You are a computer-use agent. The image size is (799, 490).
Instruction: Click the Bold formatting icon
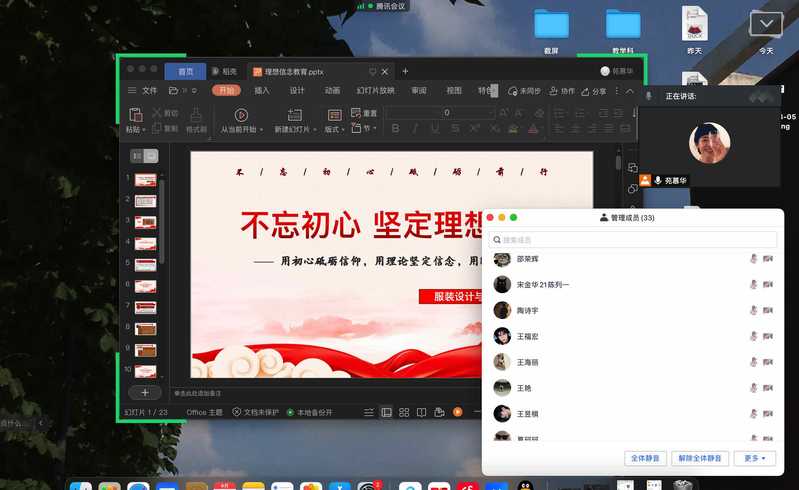coord(395,128)
